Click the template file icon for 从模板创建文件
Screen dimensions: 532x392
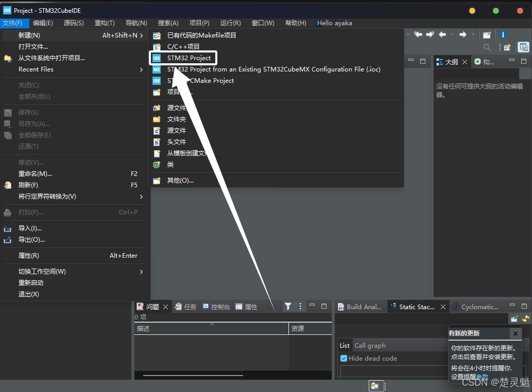pos(157,153)
